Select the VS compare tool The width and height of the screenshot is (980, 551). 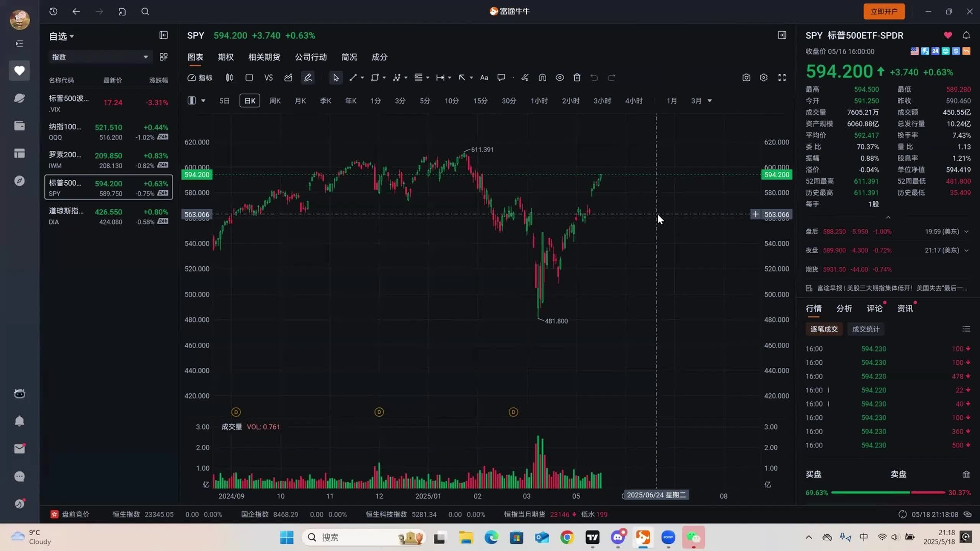click(268, 78)
